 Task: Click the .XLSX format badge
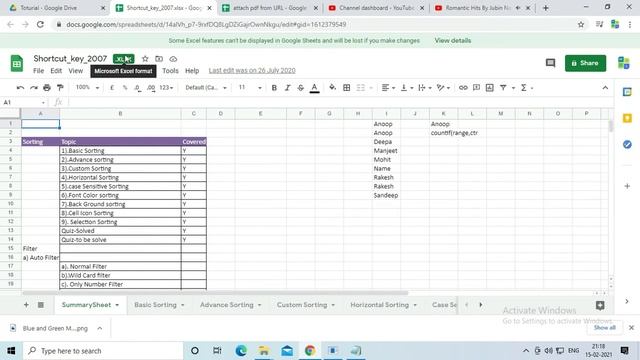123,59
